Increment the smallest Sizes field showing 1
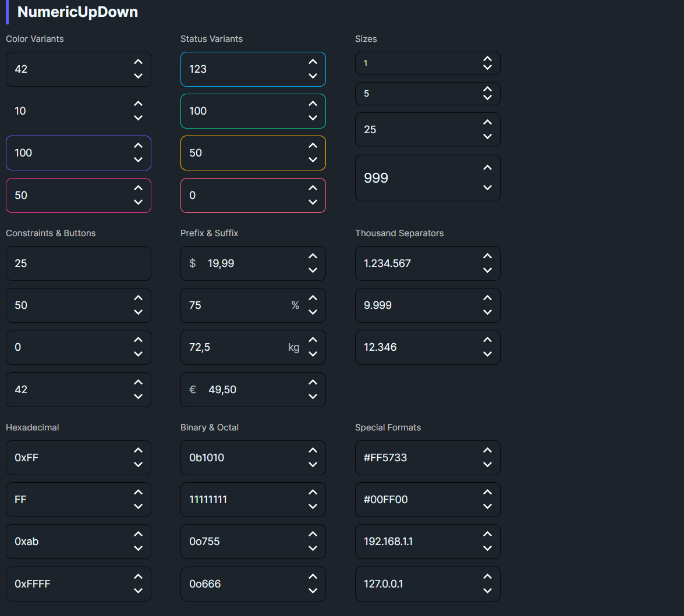Image resolution: width=684 pixels, height=616 pixels. [x=487, y=59]
